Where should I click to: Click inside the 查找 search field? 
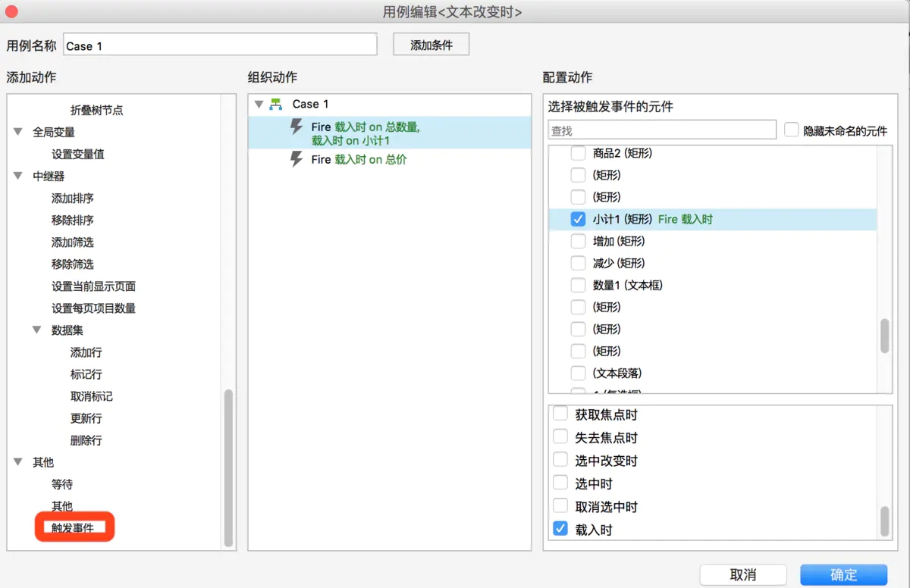[660, 129]
